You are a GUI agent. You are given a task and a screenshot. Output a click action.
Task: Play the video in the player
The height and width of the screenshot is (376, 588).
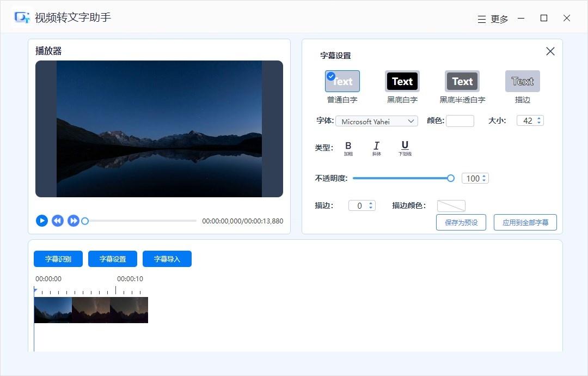point(41,221)
